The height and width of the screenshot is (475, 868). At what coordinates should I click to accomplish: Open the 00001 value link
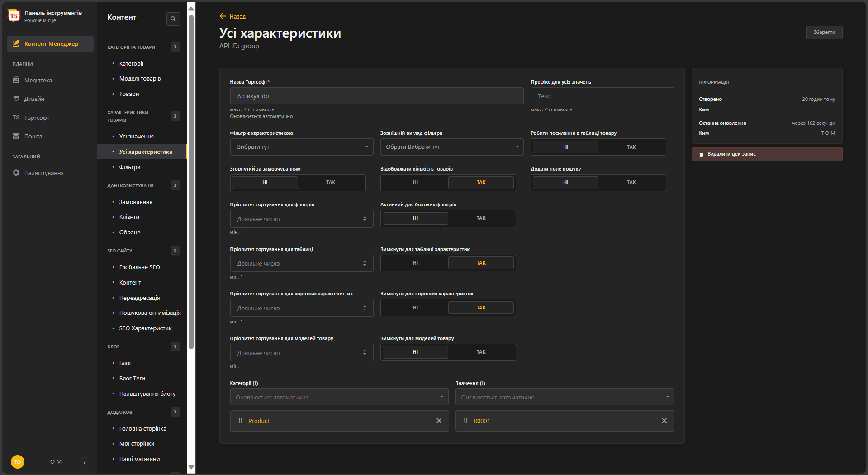tap(482, 421)
